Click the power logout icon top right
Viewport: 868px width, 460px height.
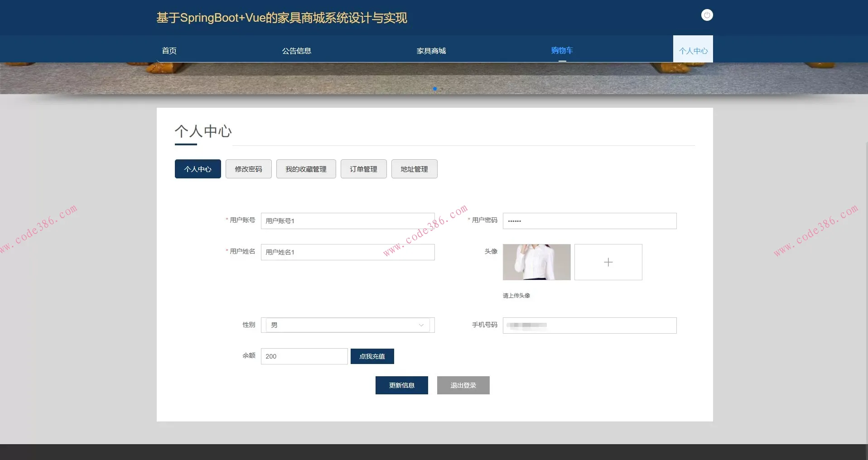[x=706, y=15]
